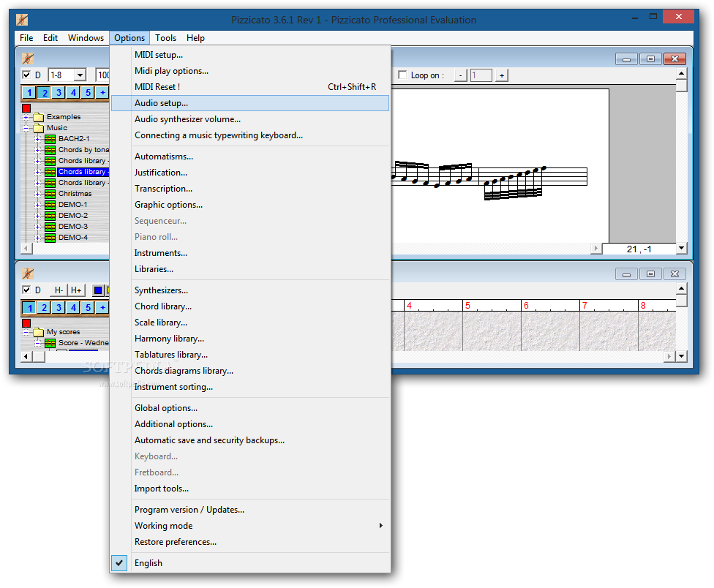Expand the BACH2-1 tree node

(38, 139)
